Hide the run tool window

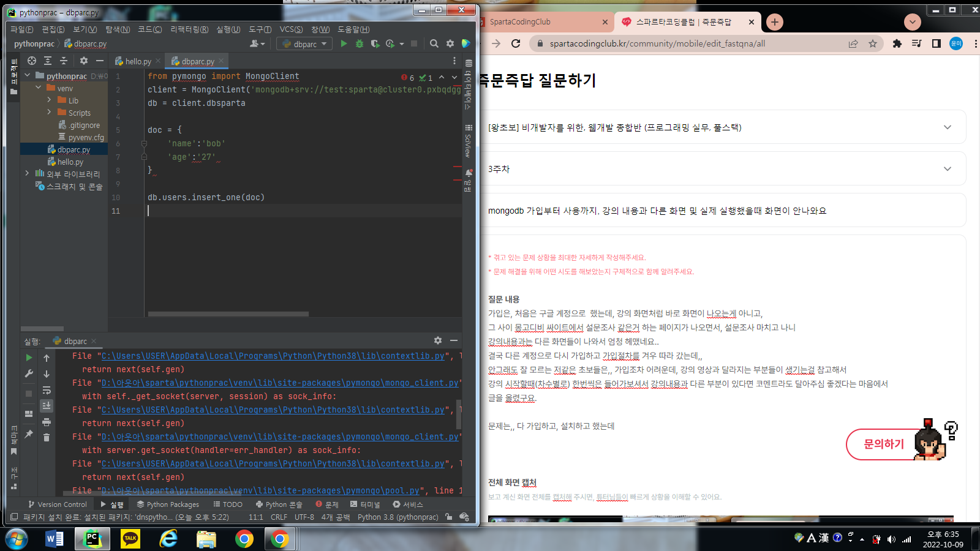click(x=454, y=340)
